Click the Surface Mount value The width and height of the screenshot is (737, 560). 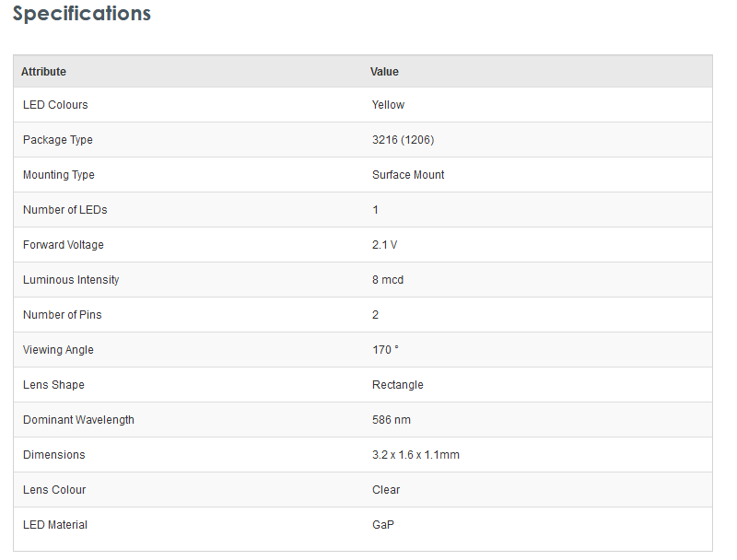[x=408, y=175]
